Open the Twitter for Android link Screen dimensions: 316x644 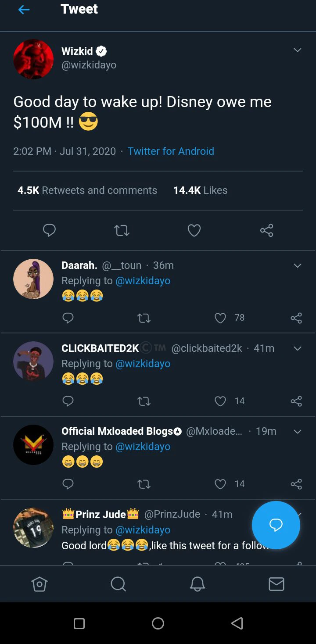tap(171, 151)
